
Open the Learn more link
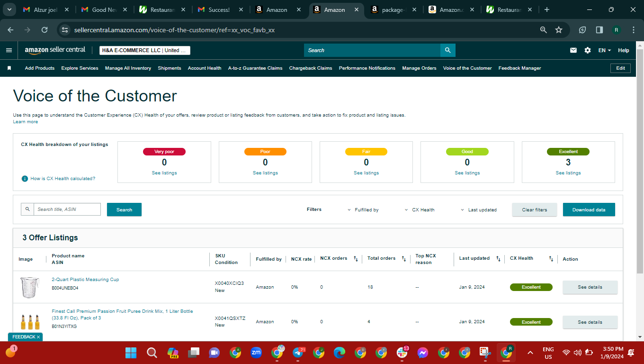click(26, 122)
